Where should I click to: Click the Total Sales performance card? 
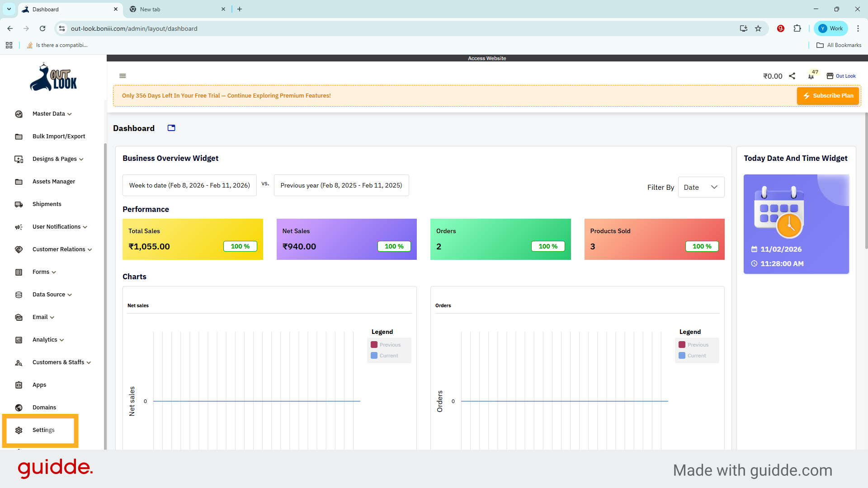[x=193, y=239]
